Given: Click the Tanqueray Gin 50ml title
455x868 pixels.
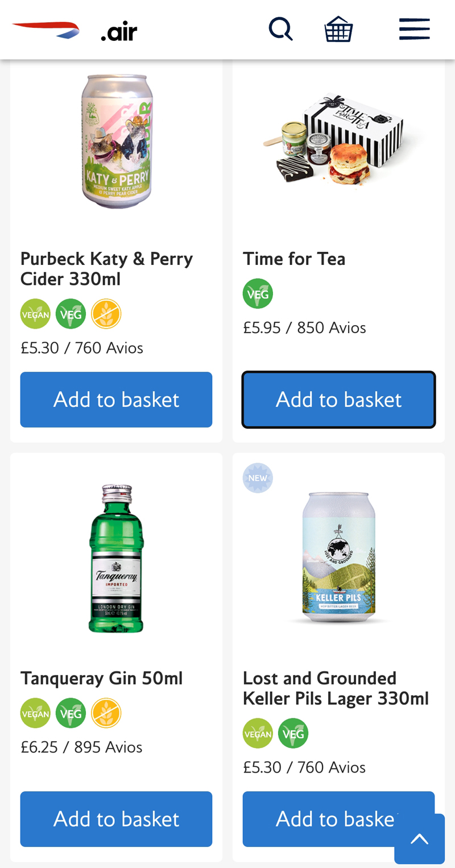Looking at the screenshot, I should pyautogui.click(x=102, y=678).
